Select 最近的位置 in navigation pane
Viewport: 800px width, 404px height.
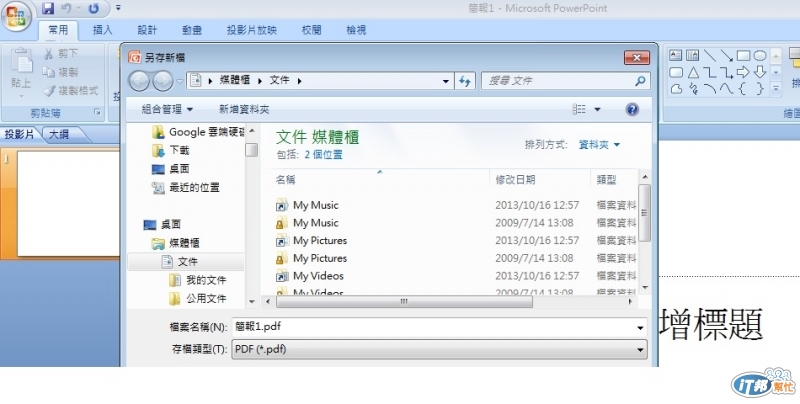186,188
